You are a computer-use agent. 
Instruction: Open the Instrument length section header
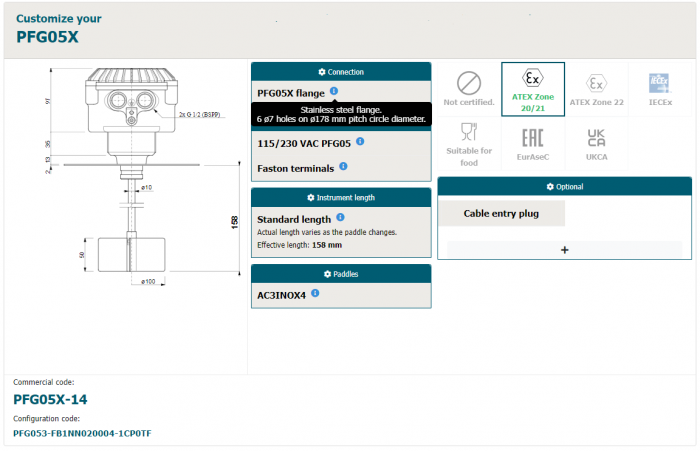341,198
